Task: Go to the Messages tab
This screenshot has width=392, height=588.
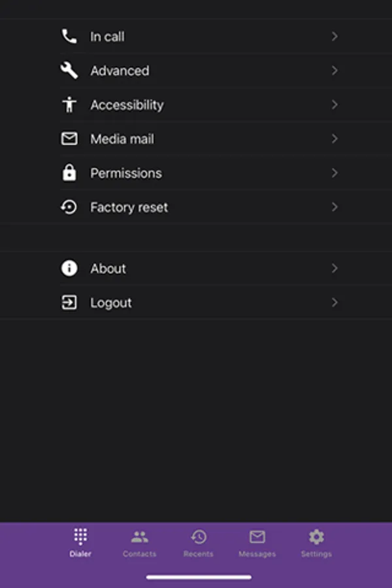Action: coord(257,544)
